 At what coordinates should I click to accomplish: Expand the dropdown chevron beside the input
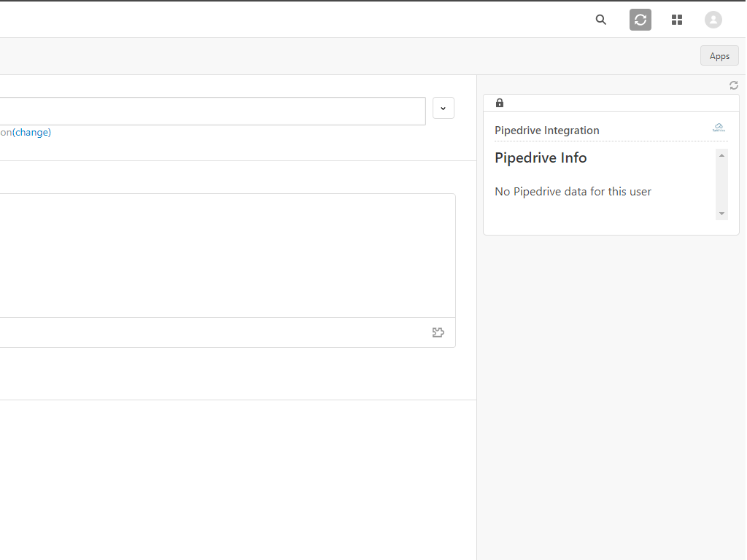click(x=444, y=108)
